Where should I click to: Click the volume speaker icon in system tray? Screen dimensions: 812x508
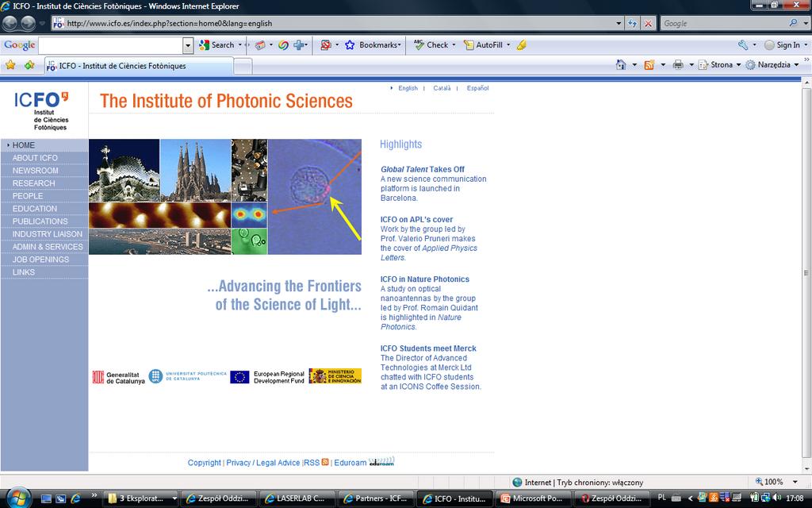tap(776, 498)
